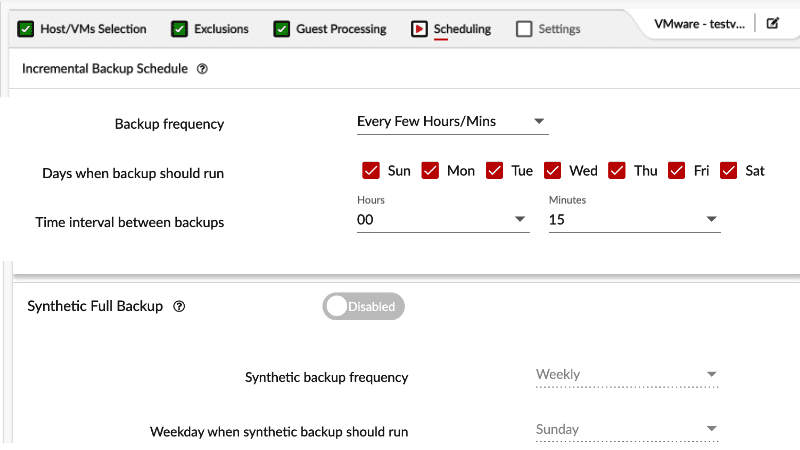Switch to the Settings tab
This screenshot has height=450, width=800.
coord(559,29)
